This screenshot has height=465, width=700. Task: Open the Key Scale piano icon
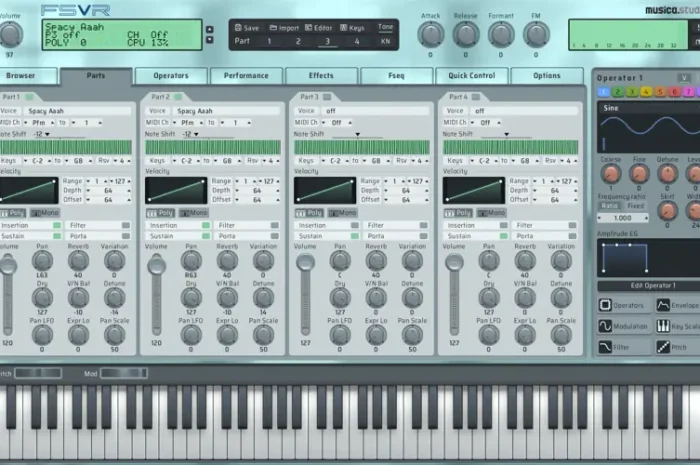pos(663,326)
